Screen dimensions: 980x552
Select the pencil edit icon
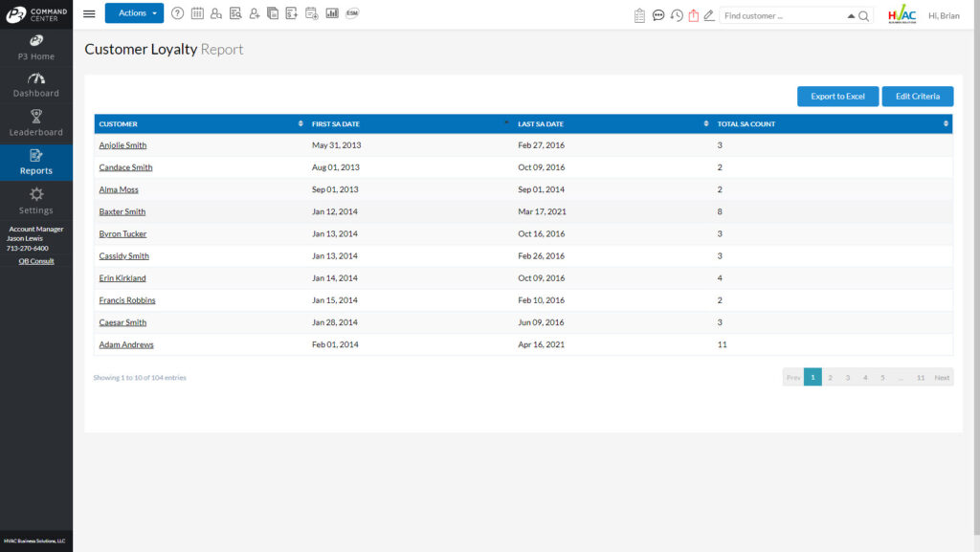coord(709,15)
